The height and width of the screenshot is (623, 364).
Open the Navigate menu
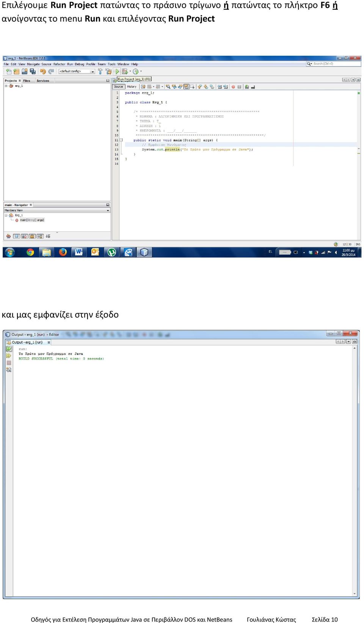[x=33, y=64]
